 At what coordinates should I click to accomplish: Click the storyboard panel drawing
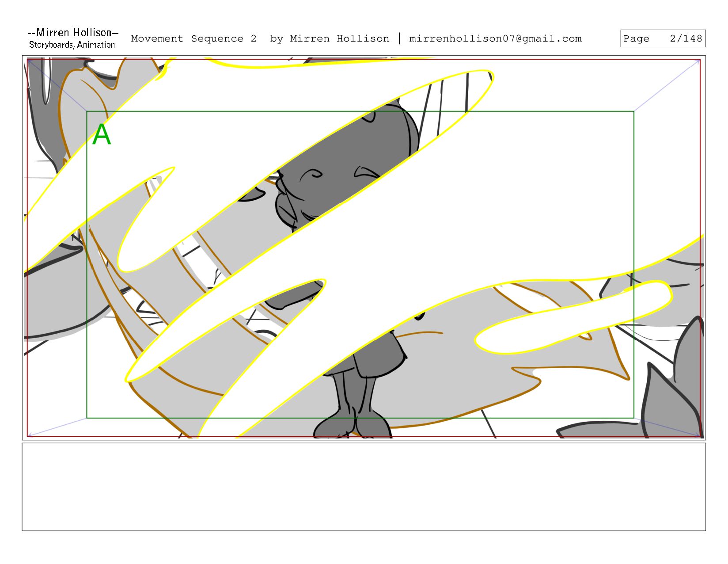click(x=364, y=248)
